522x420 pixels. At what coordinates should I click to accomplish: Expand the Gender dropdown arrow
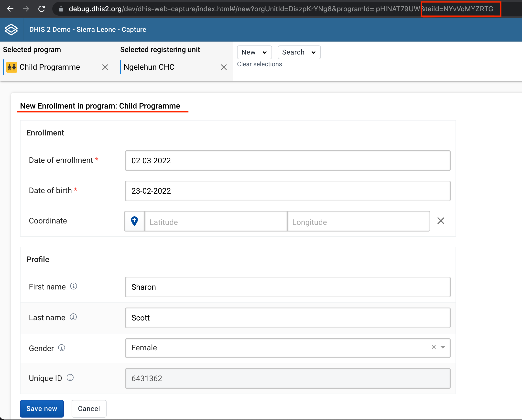(x=443, y=347)
